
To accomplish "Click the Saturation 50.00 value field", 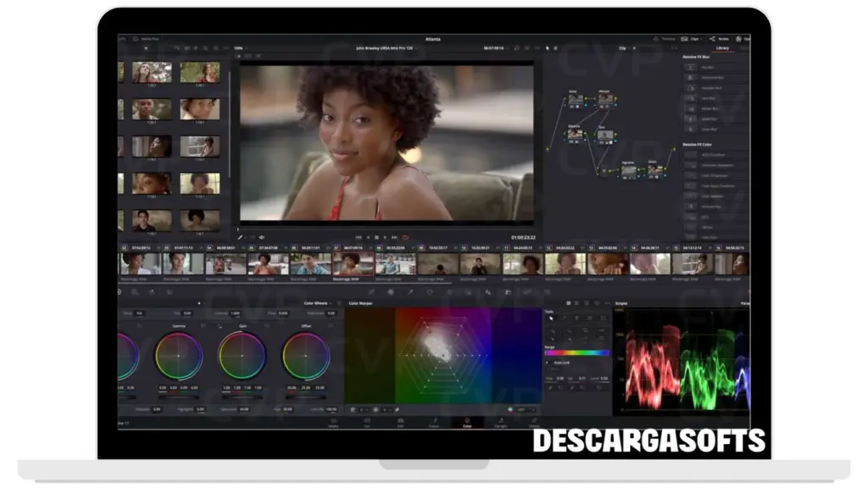I will coord(244,409).
